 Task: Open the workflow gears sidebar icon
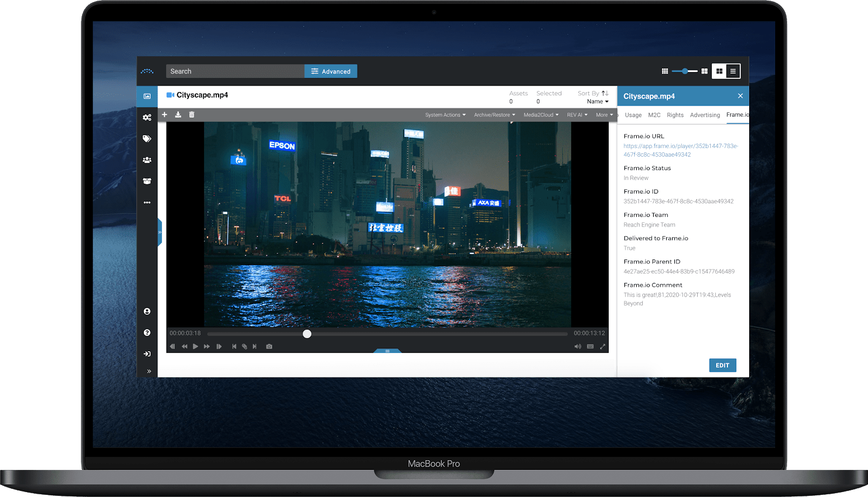[x=147, y=117]
